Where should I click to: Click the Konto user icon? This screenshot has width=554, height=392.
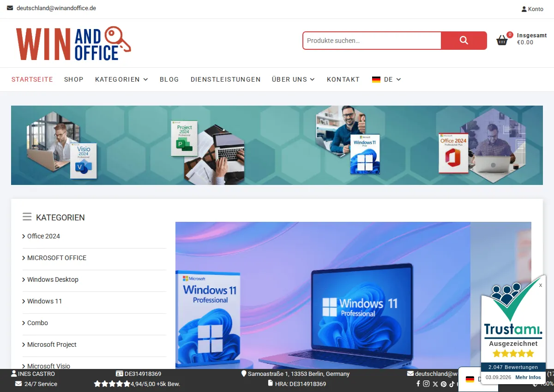[x=524, y=9]
